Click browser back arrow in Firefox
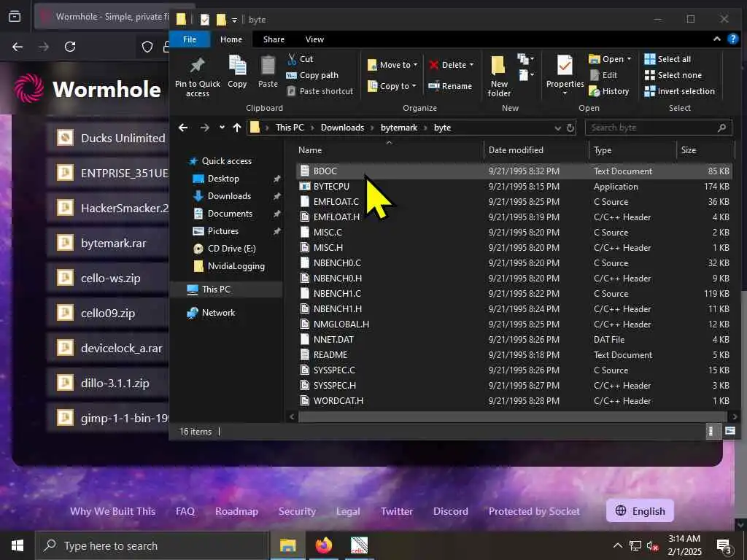This screenshot has height=560, width=747. point(18,47)
